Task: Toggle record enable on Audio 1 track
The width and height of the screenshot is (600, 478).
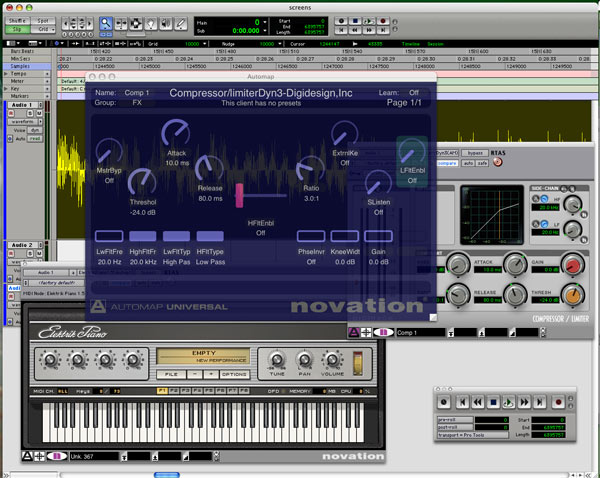Action: [x=11, y=113]
